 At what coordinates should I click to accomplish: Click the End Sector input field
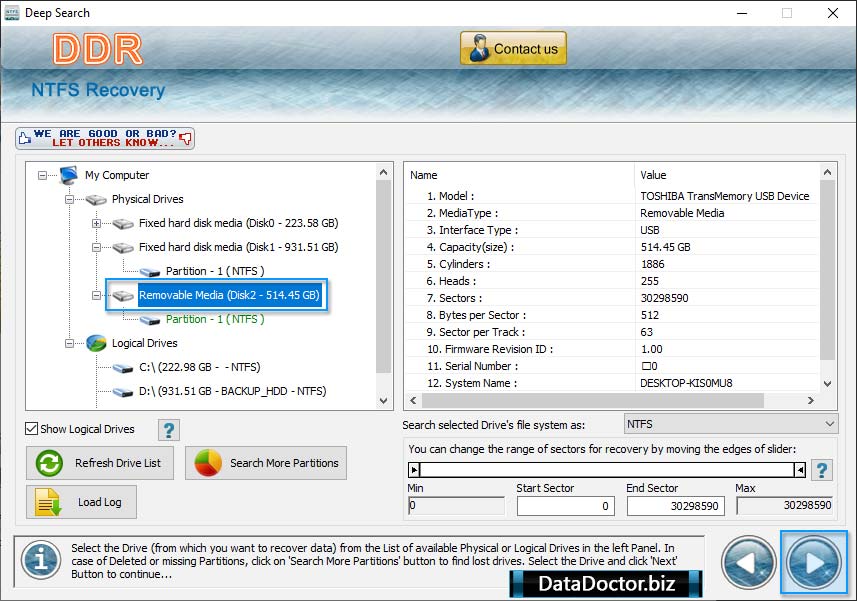(x=676, y=506)
